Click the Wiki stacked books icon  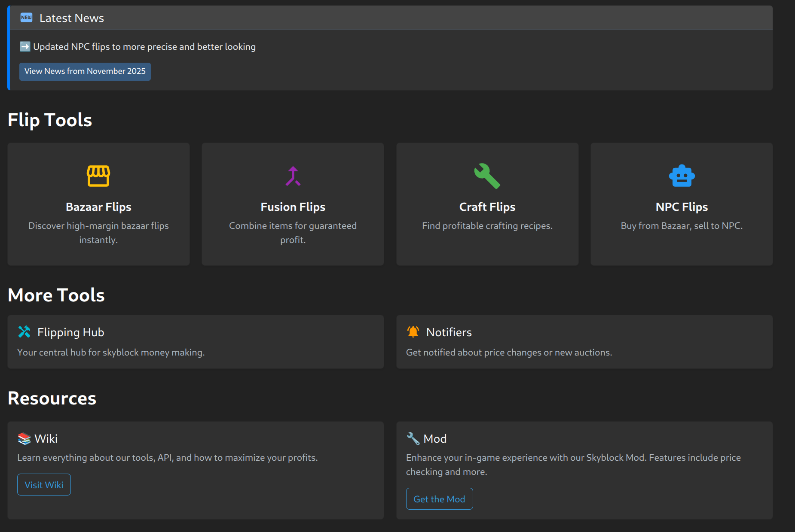[24, 438]
